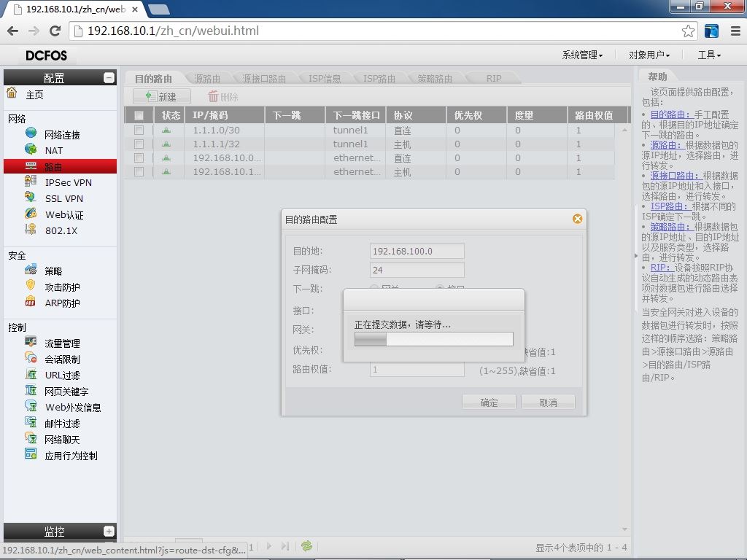Check the 192.168.10.1 主机 route row
This screenshot has height=560, width=747.
pos(139,171)
